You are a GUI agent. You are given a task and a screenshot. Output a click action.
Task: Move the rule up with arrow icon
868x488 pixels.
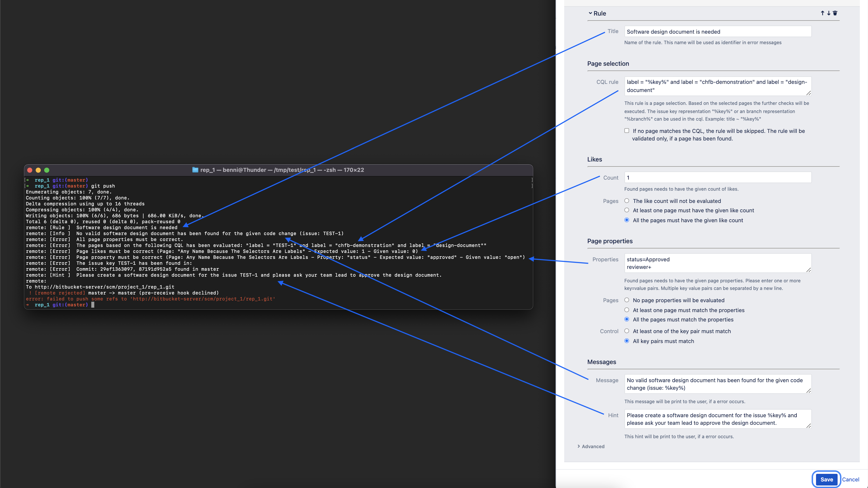(x=823, y=13)
